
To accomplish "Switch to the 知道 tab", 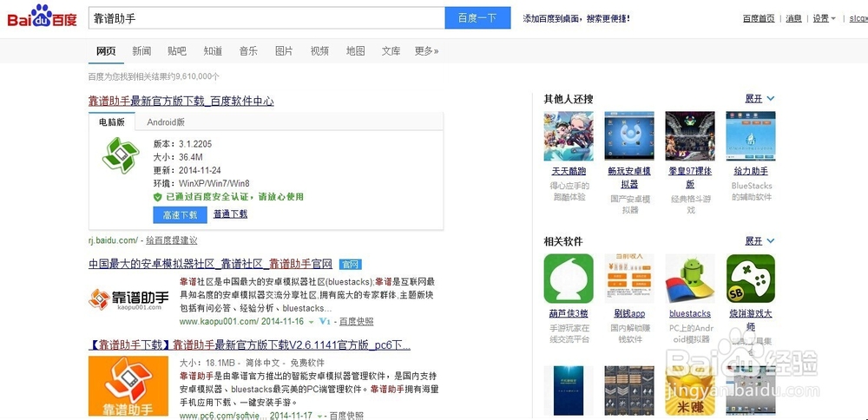I will click(x=213, y=51).
